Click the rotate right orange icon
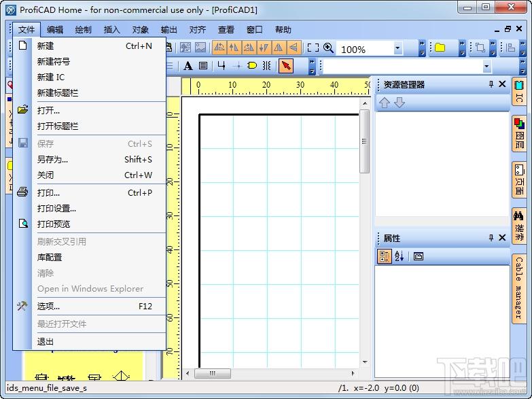The image size is (532, 399). coord(249,48)
